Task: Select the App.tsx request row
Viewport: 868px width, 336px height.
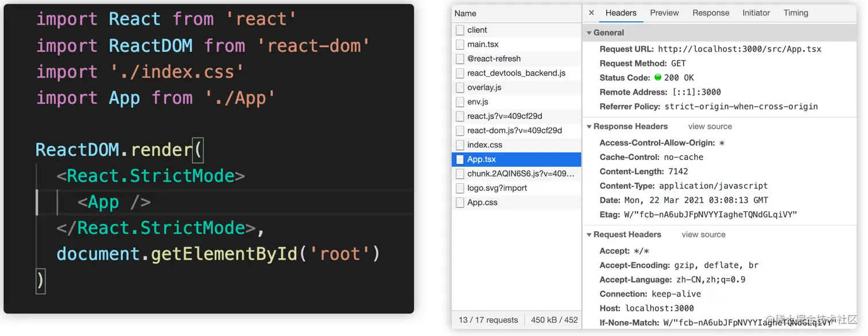Action: pyautogui.click(x=517, y=159)
